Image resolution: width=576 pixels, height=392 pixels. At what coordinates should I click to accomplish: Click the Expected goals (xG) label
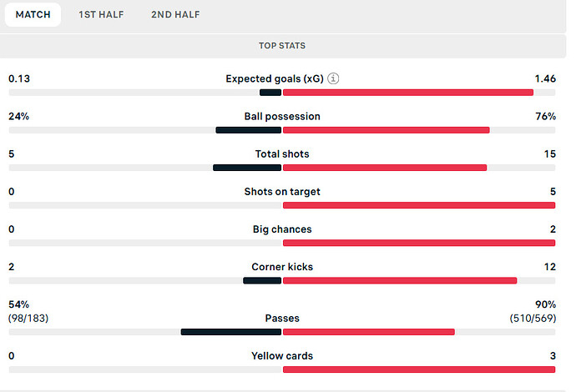pyautogui.click(x=275, y=79)
